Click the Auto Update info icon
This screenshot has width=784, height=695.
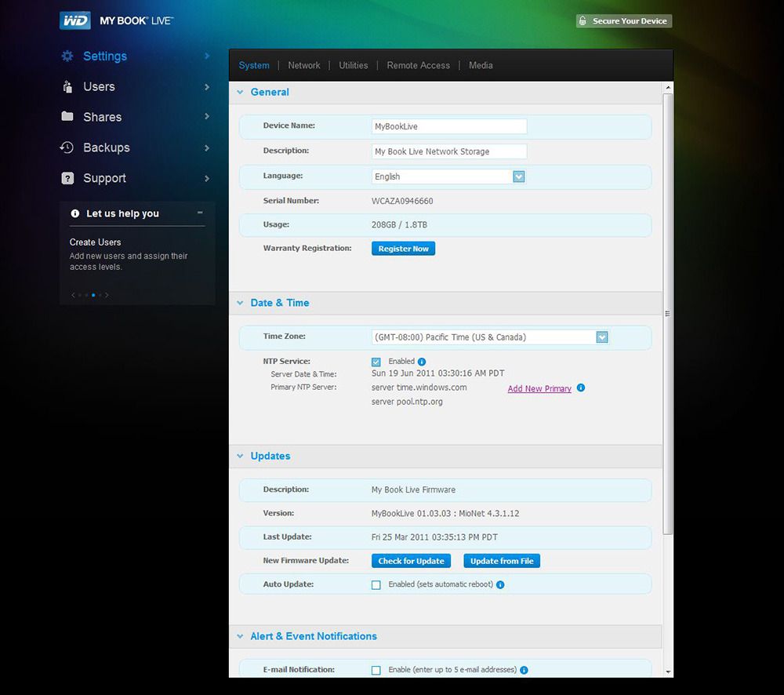(500, 585)
